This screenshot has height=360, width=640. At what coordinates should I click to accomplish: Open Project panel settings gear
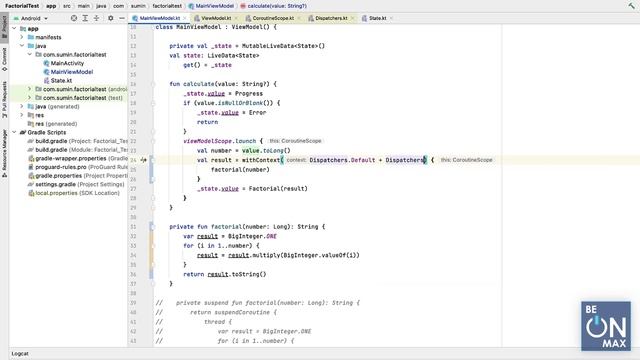[x=111, y=18]
